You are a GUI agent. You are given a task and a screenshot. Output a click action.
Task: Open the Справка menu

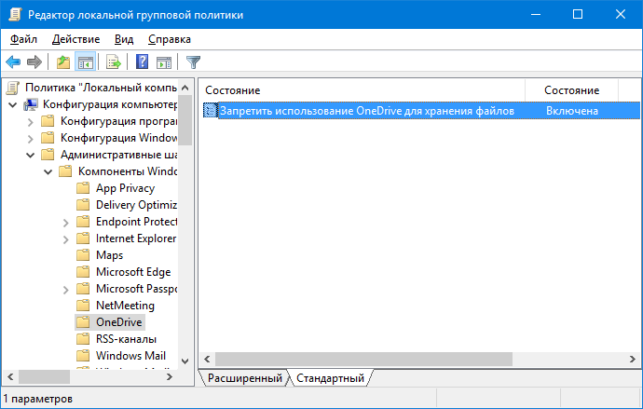[x=169, y=39]
